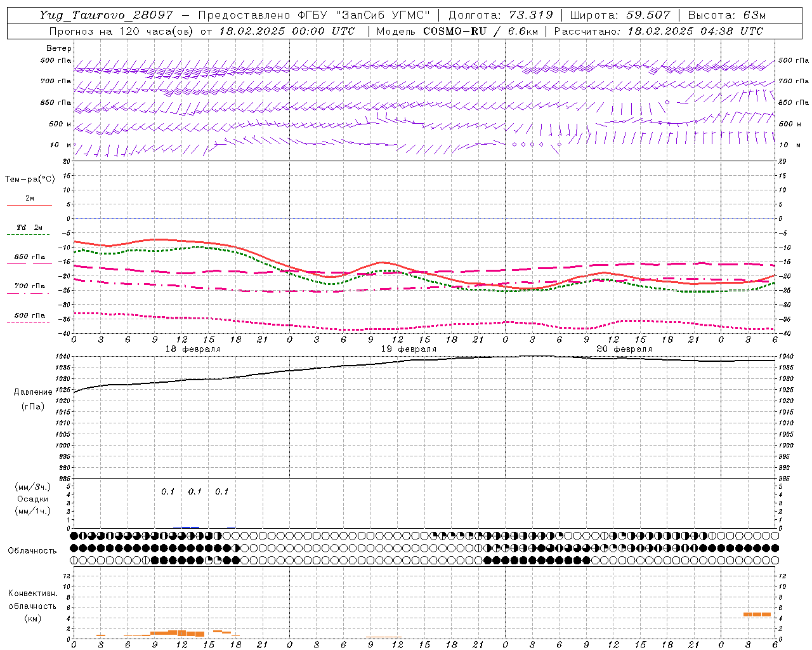Click the Давление panel label

33,392
